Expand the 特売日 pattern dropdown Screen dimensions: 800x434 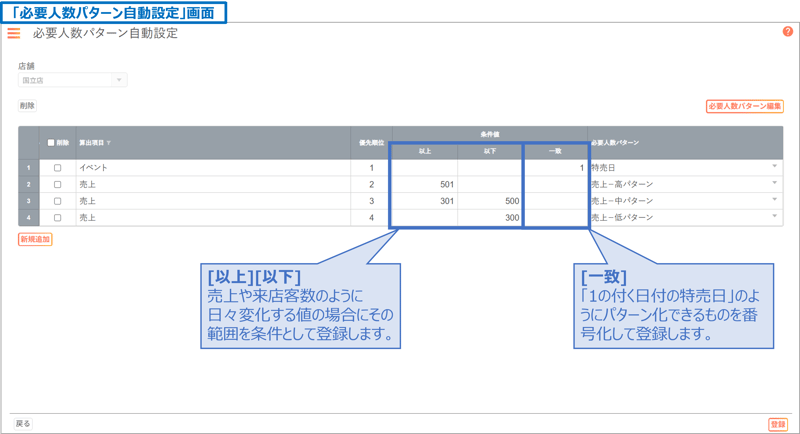coord(774,168)
